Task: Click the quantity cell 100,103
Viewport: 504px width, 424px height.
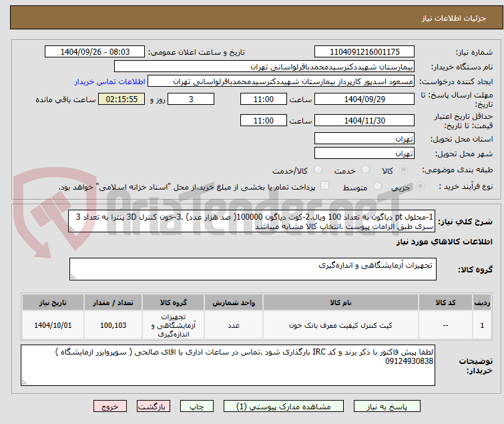Action: click(113, 325)
